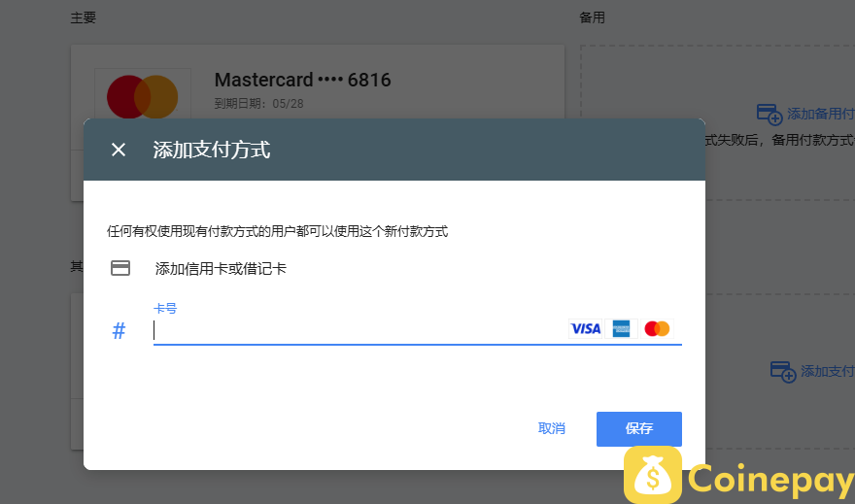Click the credit card icon beside 添加信用卡或借记卡
Image resolution: width=855 pixels, height=504 pixels.
tap(120, 268)
